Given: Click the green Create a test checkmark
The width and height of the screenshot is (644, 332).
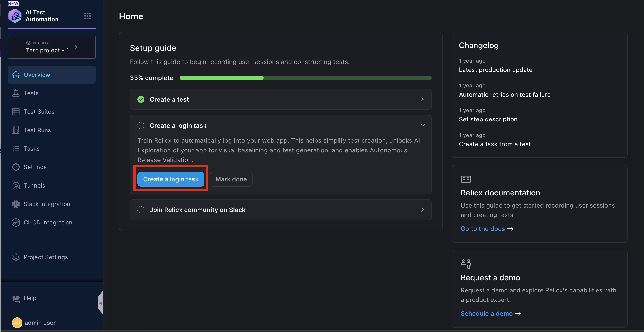Looking at the screenshot, I should 141,99.
